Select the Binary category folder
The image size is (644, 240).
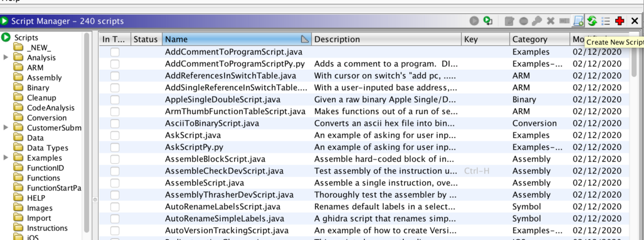pyautogui.click(x=38, y=88)
